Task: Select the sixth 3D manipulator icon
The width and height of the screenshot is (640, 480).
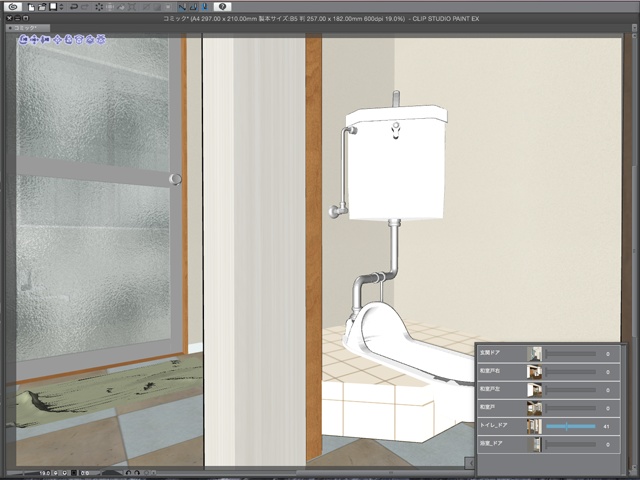Action: pyautogui.click(x=79, y=40)
